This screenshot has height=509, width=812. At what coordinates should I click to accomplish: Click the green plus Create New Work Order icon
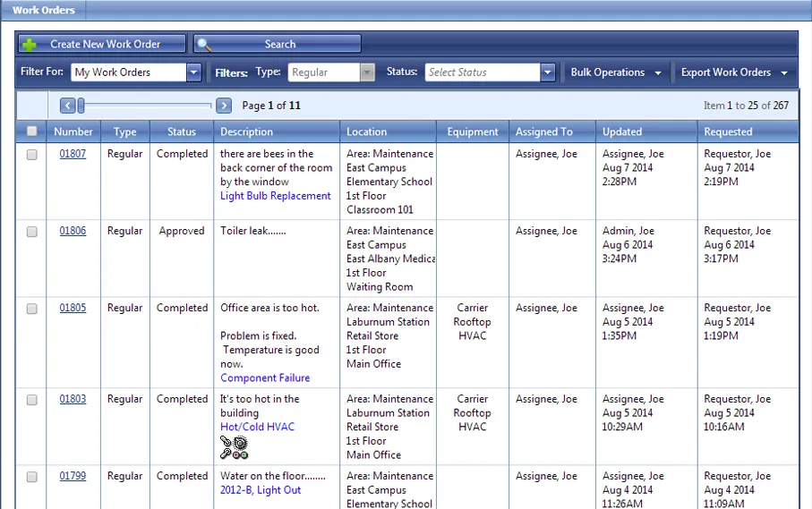30,45
